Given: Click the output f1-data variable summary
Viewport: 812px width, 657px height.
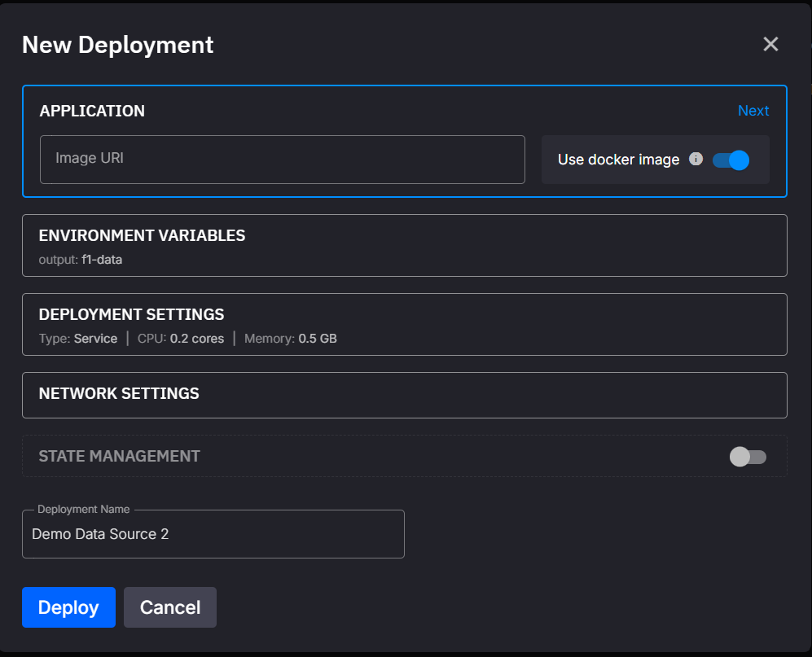Looking at the screenshot, I should pyautogui.click(x=81, y=261).
